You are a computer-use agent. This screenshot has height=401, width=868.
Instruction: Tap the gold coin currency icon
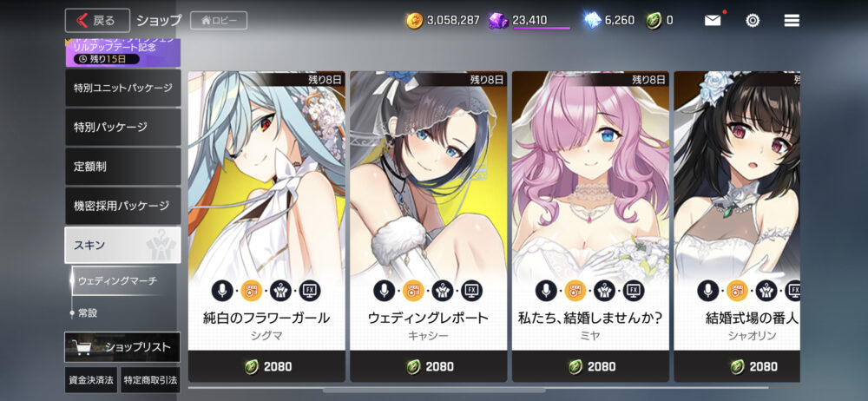415,21
